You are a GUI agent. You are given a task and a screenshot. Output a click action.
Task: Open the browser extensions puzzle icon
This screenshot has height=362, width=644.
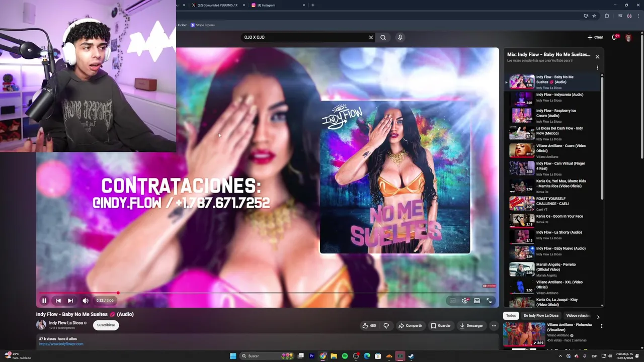(x=607, y=16)
